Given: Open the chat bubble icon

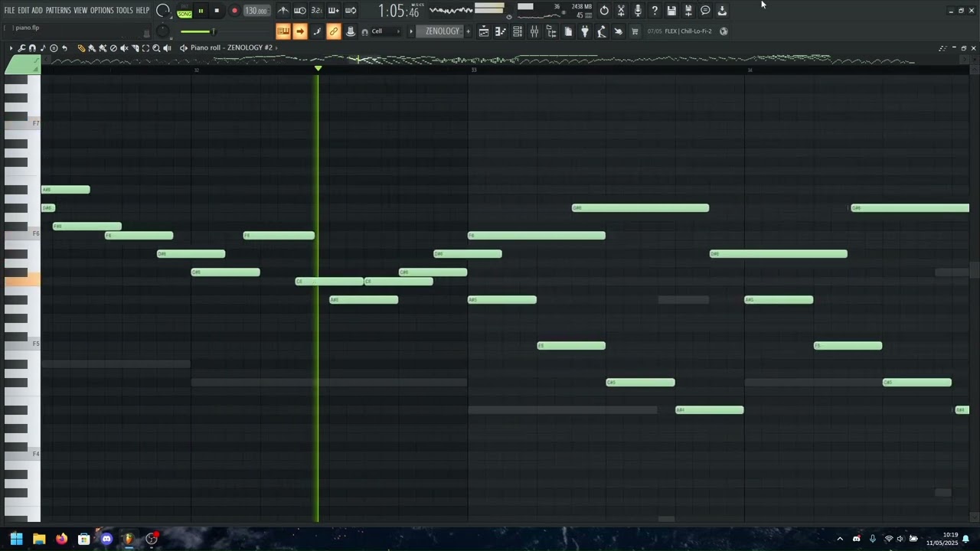Looking at the screenshot, I should coord(705,11).
